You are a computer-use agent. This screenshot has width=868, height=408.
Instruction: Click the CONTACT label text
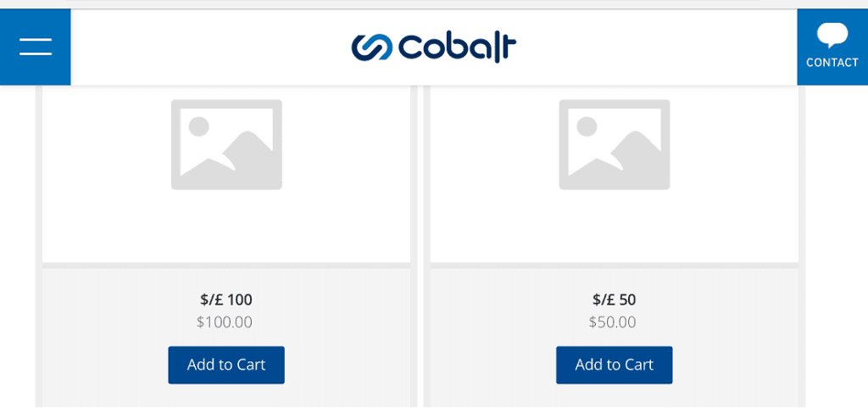832,63
